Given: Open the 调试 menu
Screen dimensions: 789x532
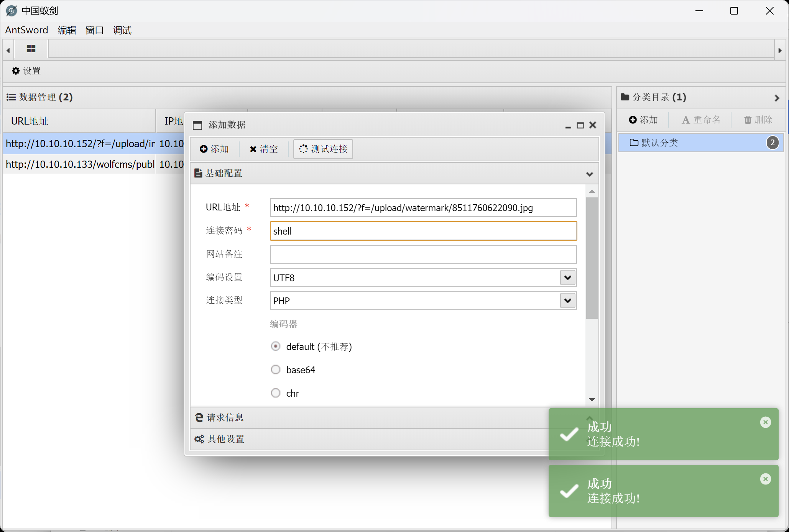Looking at the screenshot, I should click(x=122, y=30).
